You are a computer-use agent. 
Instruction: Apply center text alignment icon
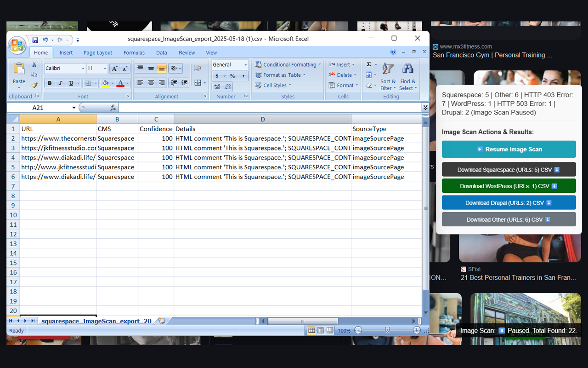pos(151,83)
